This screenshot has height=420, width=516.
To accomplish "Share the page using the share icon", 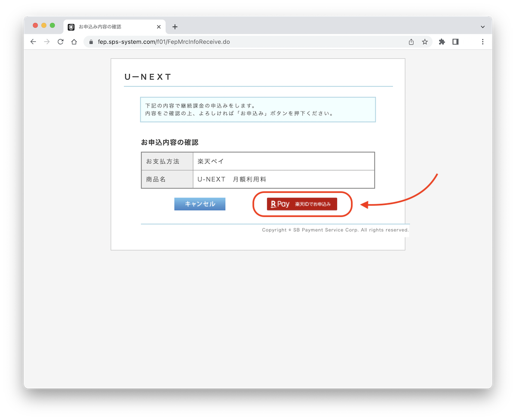I will 411,42.
